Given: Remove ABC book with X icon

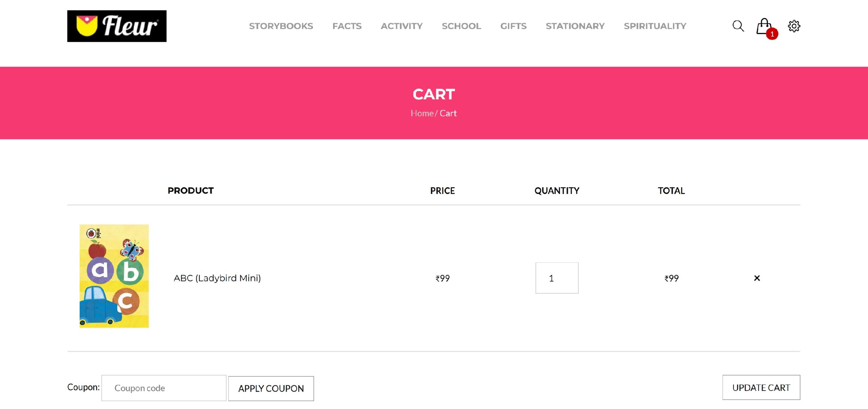Looking at the screenshot, I should click(x=757, y=278).
